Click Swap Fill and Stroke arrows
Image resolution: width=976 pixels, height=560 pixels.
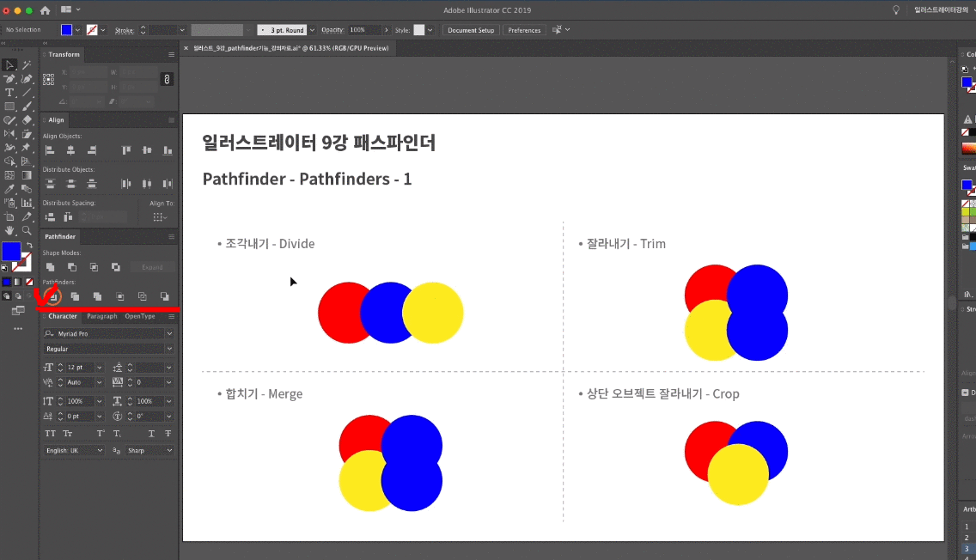tap(29, 245)
